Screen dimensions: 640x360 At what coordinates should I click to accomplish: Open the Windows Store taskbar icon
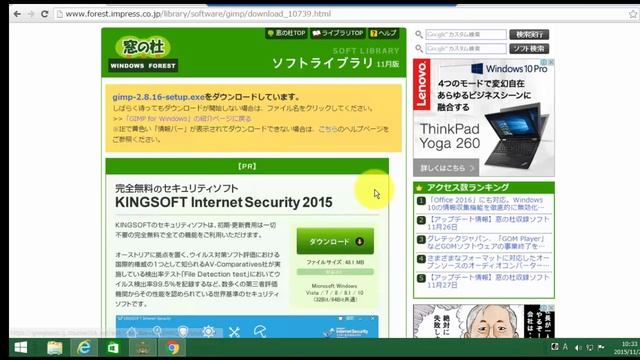(113, 348)
